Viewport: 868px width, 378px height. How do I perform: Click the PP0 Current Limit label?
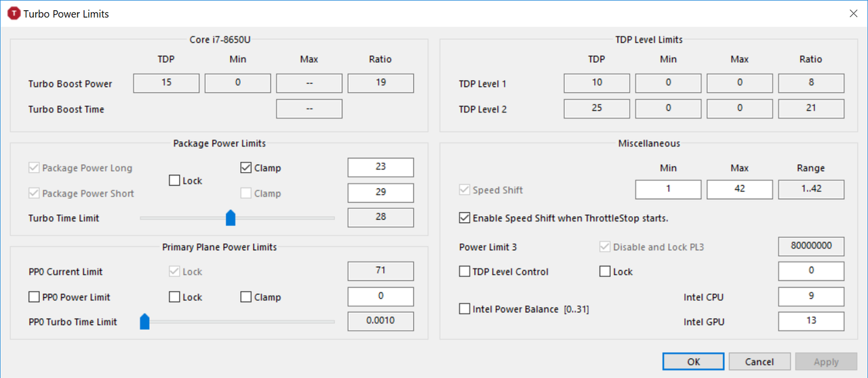coord(66,272)
